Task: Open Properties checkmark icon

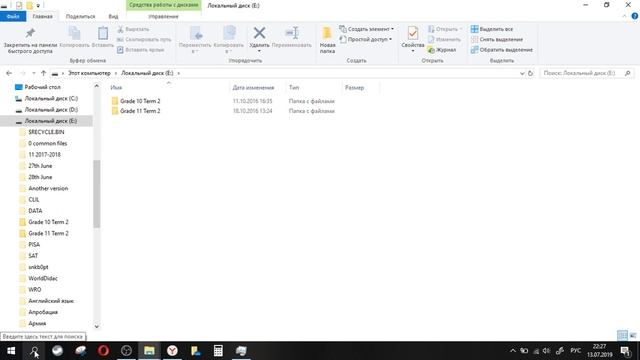Action: pyautogui.click(x=413, y=33)
